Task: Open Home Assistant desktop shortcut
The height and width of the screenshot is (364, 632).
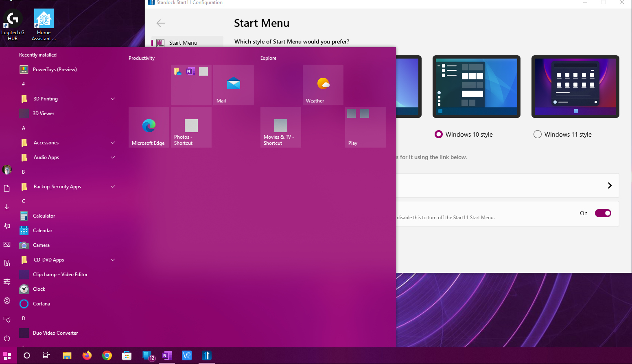Action: 44,25
